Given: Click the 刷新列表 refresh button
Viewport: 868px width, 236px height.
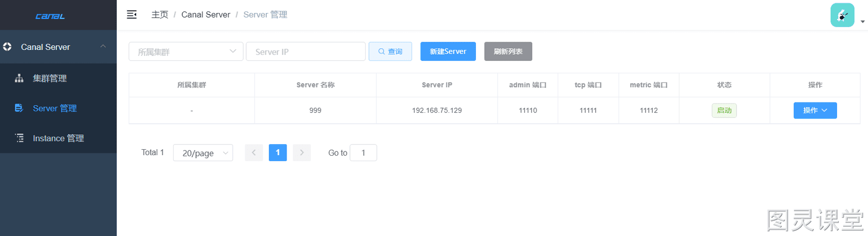Looking at the screenshot, I should 508,52.
